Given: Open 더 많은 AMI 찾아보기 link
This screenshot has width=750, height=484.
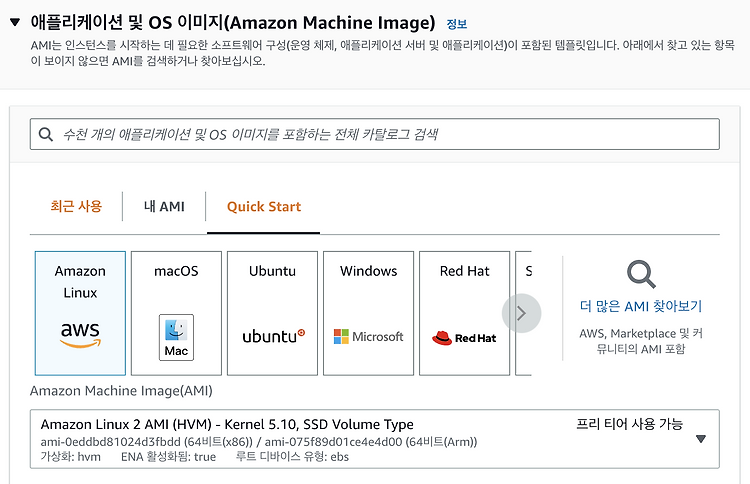Looking at the screenshot, I should click(x=641, y=306).
